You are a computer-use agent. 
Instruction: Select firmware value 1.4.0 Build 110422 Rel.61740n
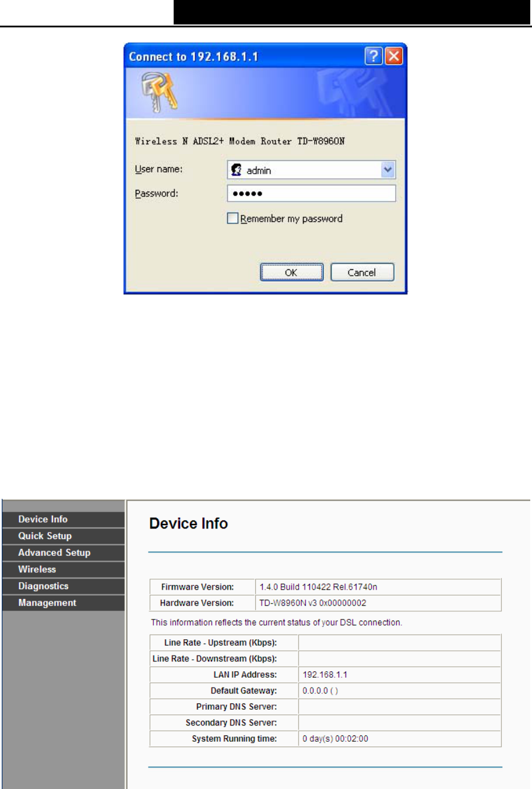(x=318, y=587)
